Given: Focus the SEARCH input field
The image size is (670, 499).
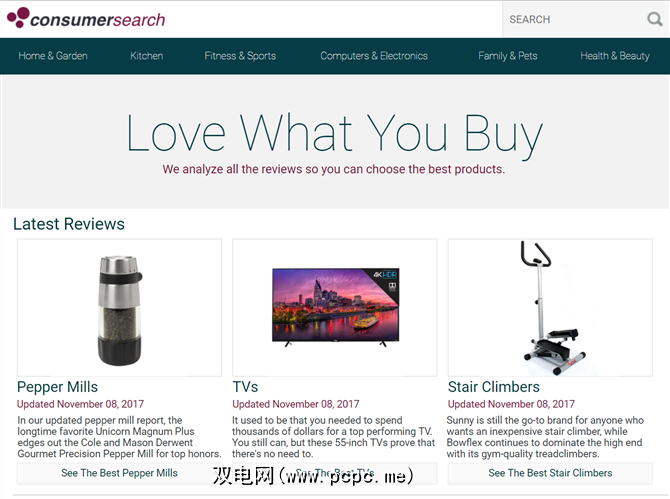Looking at the screenshot, I should [x=573, y=19].
